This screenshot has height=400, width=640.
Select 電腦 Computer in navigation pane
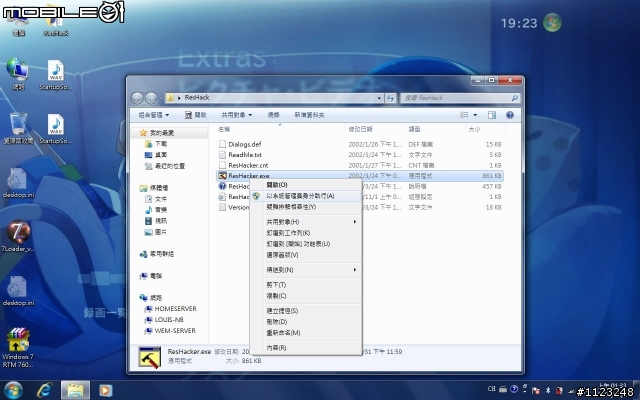pos(151,276)
